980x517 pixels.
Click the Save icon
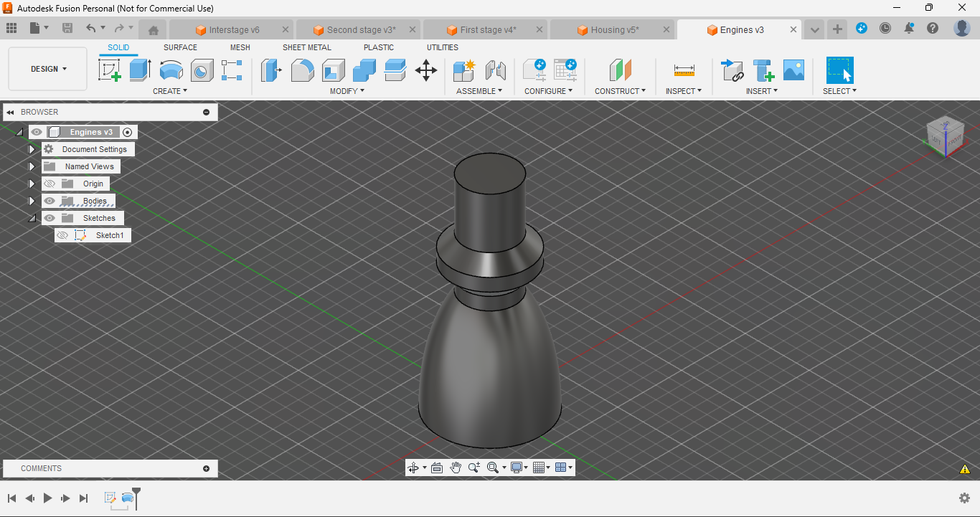coord(67,28)
